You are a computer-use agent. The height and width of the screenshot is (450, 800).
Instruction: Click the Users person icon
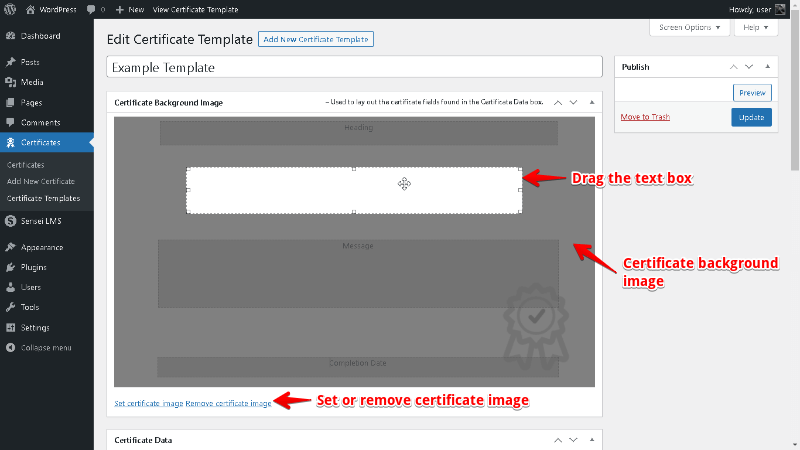click(10, 287)
